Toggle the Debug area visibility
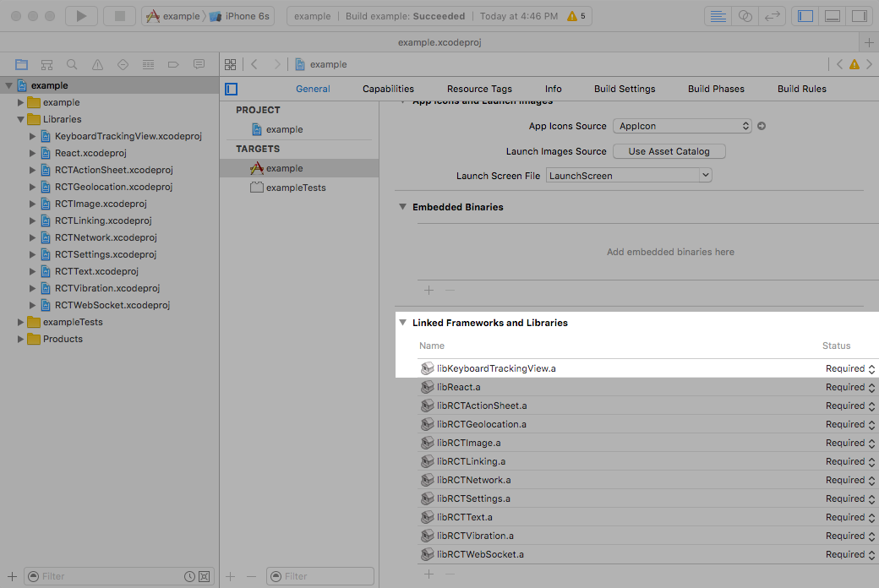The height and width of the screenshot is (588, 879). [x=833, y=16]
